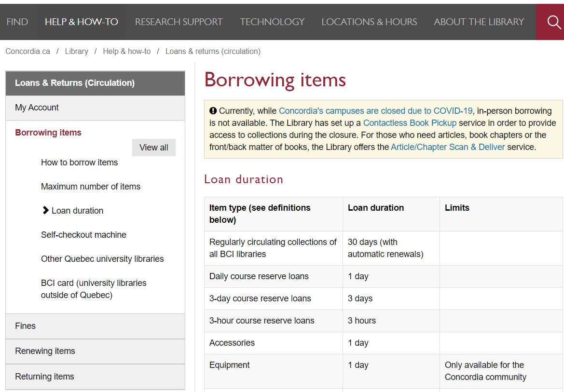
Task: Click Only available for Concordia community cell
Action: pos(501,371)
